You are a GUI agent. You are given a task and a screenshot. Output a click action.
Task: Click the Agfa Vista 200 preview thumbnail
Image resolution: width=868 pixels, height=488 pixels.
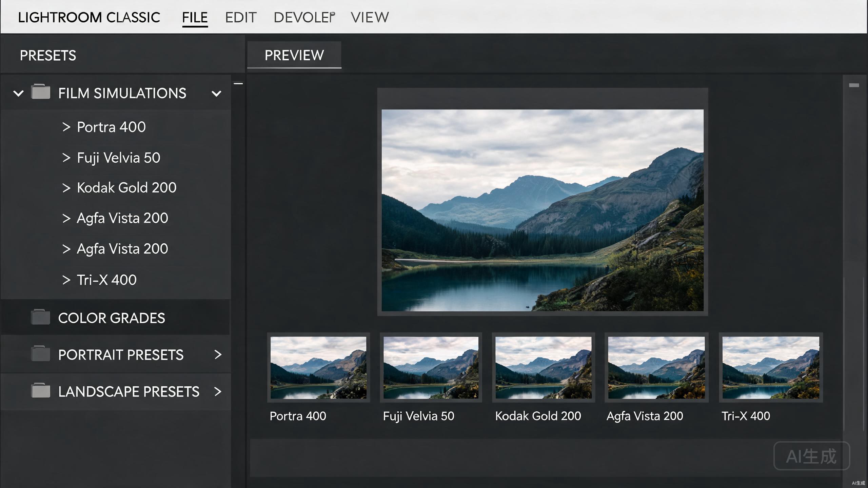point(656,367)
